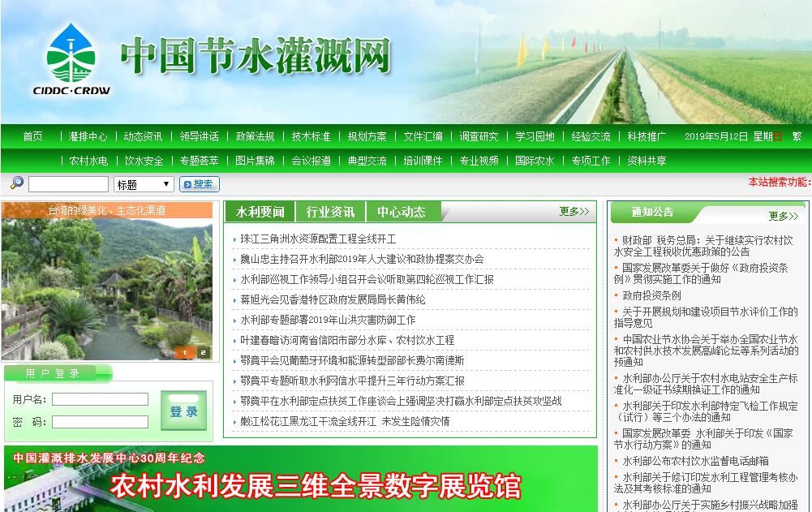Open news 水利部巡视工作领导小组召开会议
This screenshot has width=812, height=512.
367,279
